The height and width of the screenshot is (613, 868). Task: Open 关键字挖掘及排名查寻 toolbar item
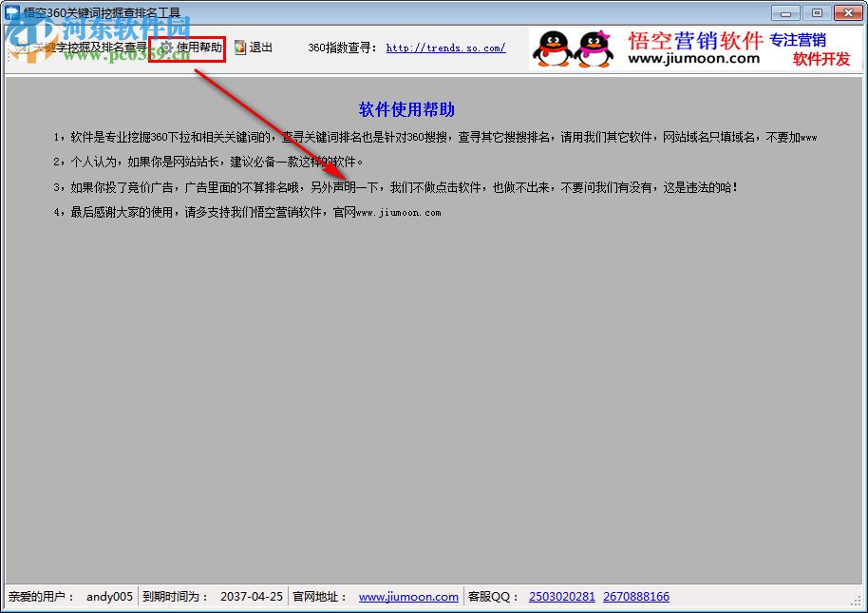pyautogui.click(x=82, y=48)
